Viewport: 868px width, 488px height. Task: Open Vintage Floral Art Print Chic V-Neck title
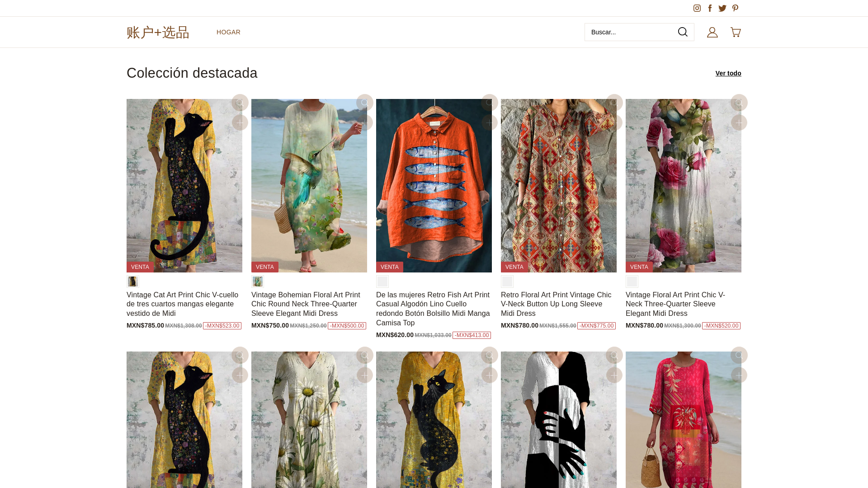[675, 304]
